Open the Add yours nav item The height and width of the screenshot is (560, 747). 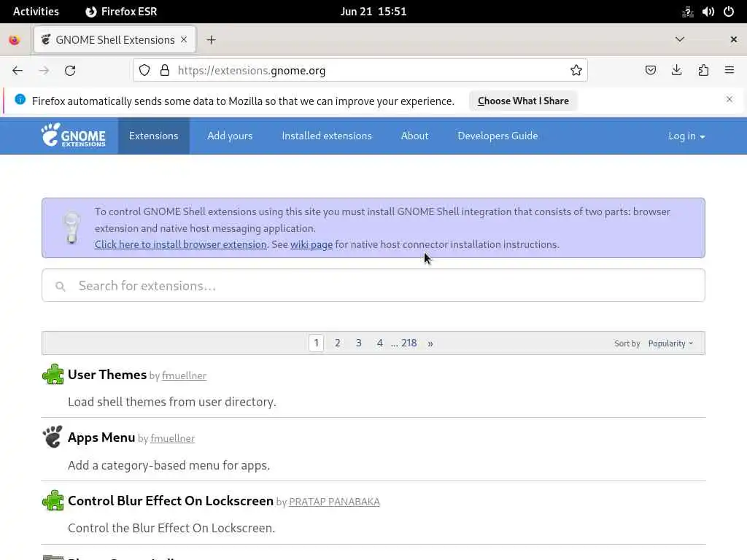pyautogui.click(x=230, y=136)
